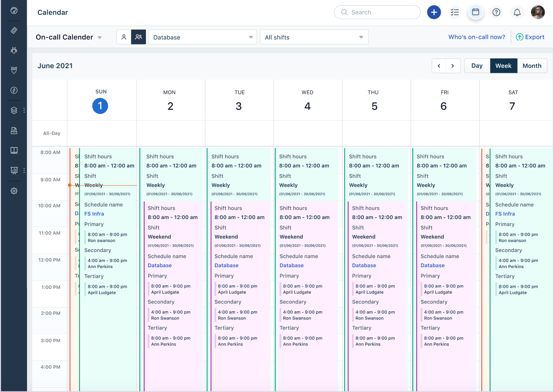
Task: Select the Day view tab
Action: [477, 65]
